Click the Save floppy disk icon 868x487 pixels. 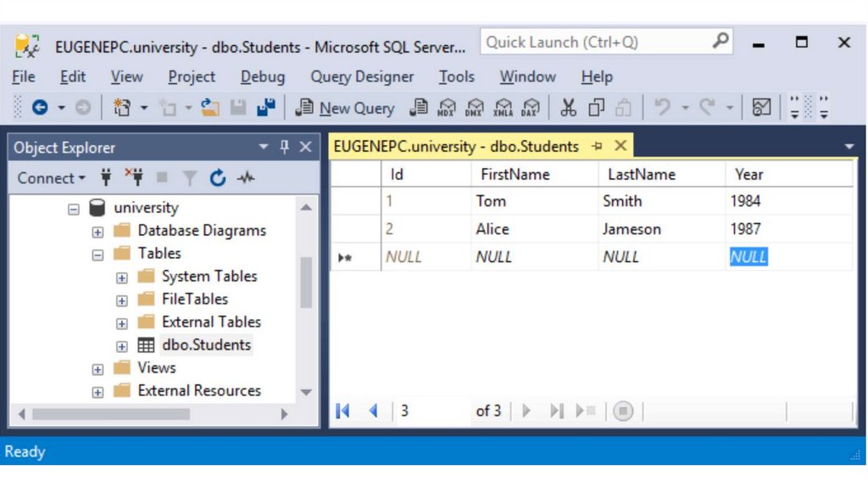(x=238, y=107)
